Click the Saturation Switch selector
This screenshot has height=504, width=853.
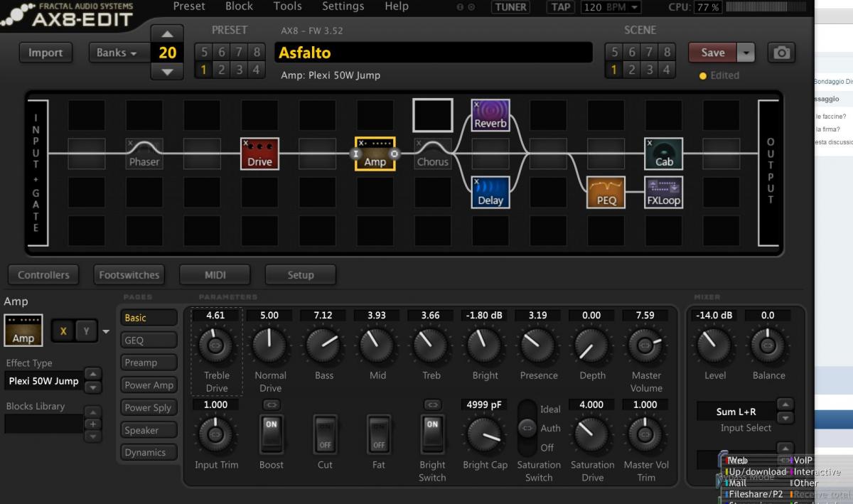pyautogui.click(x=527, y=428)
